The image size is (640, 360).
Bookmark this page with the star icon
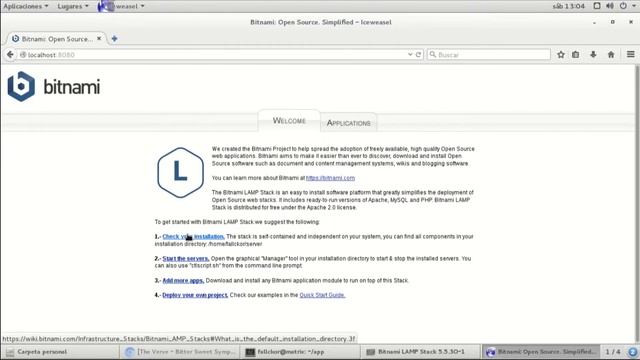pyautogui.click(x=561, y=55)
